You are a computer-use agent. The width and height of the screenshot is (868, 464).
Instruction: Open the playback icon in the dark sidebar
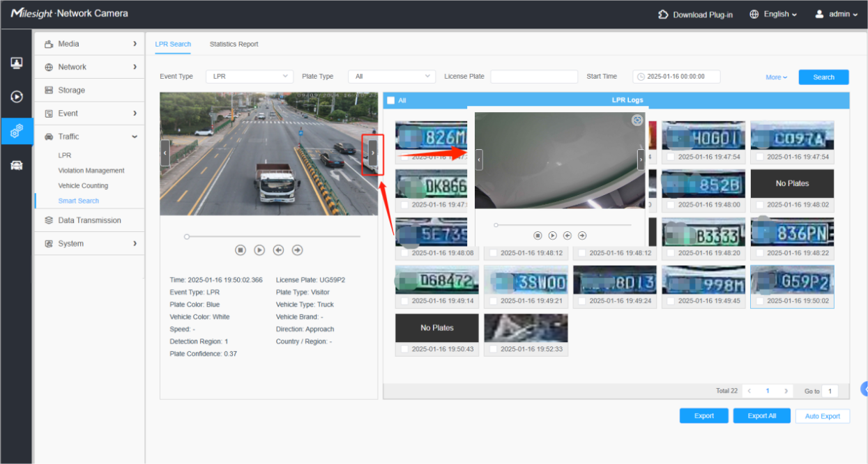17,97
